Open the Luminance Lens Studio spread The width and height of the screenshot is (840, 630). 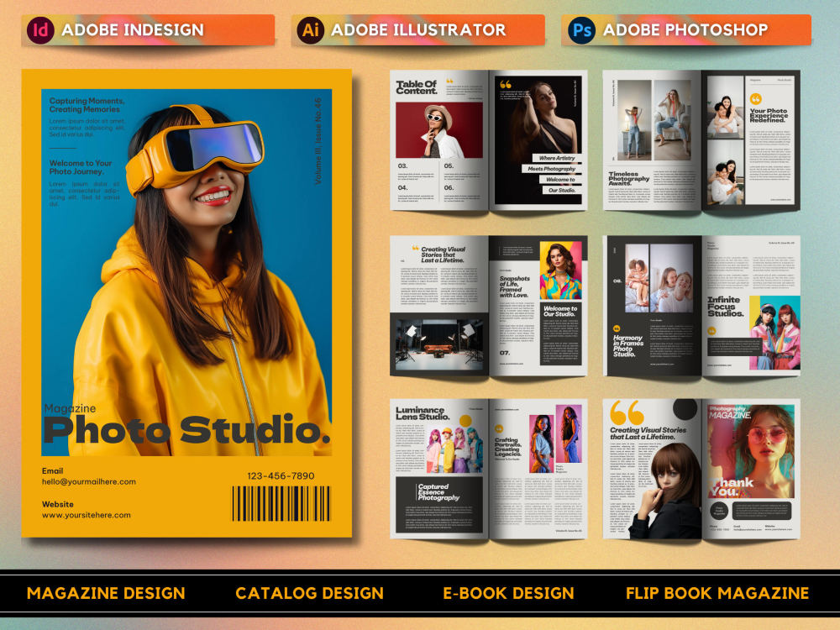[x=489, y=469]
